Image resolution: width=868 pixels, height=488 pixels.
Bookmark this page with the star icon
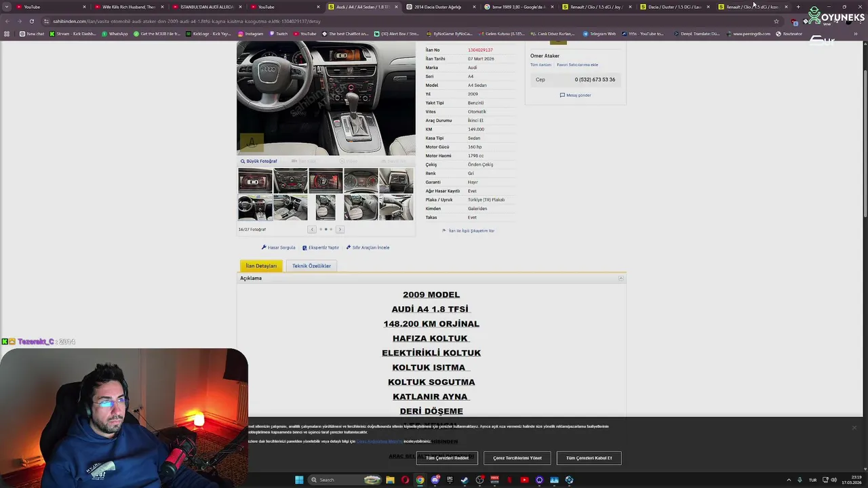coord(776,21)
